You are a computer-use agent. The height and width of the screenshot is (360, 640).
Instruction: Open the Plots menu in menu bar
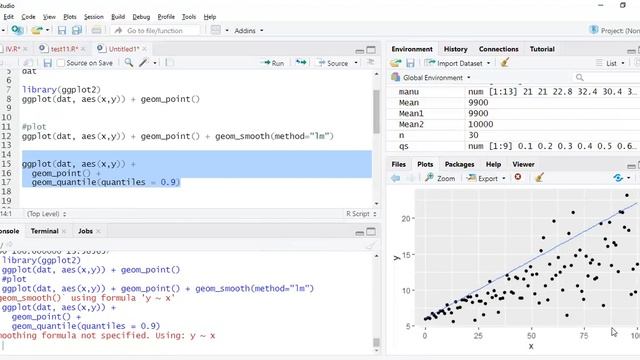(x=70, y=17)
